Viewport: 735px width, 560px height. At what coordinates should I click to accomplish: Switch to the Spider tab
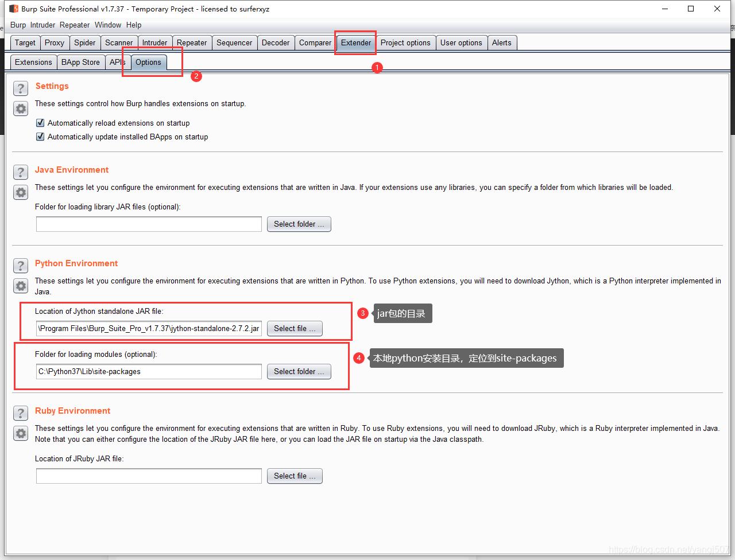[85, 42]
